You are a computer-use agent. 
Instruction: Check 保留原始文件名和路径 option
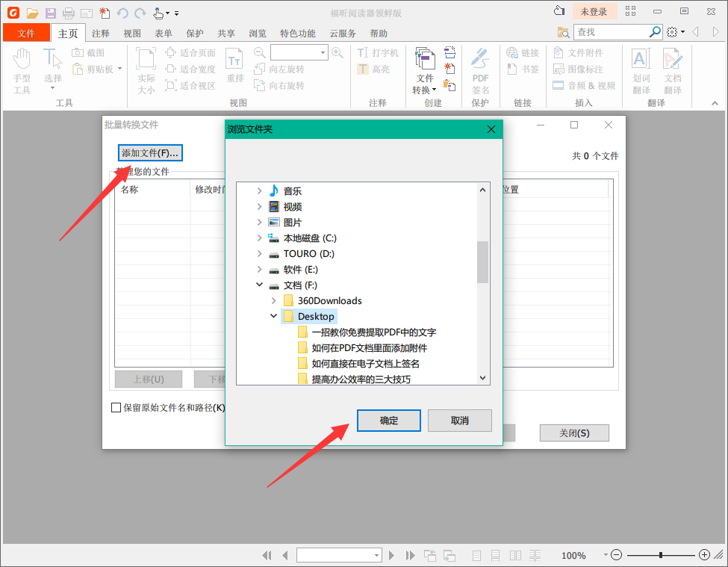(x=116, y=407)
